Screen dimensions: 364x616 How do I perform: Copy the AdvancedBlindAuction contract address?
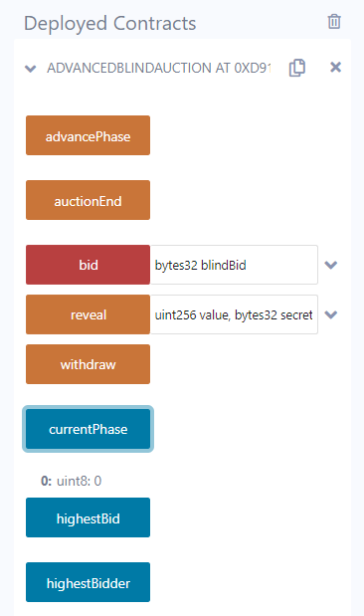[297, 68]
